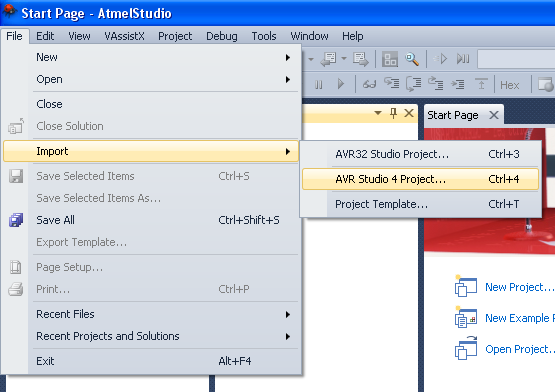Viewport: 555px width, 392px height.
Task: Toggle Hex display in debug toolbar
Action: [x=509, y=85]
